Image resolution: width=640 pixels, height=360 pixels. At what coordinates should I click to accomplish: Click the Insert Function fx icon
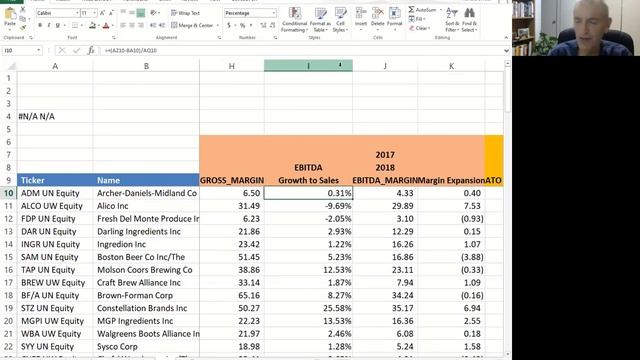coord(91,50)
